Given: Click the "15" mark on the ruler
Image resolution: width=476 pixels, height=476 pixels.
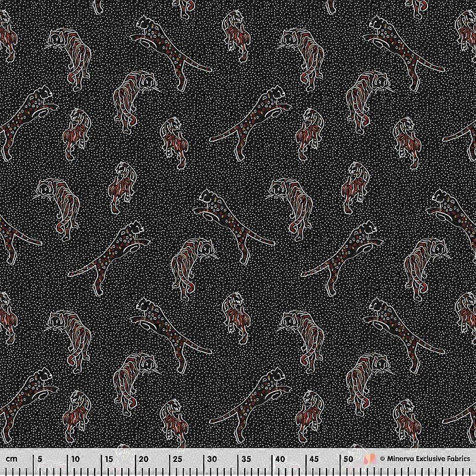Looking at the screenshot, I should 110,459.
